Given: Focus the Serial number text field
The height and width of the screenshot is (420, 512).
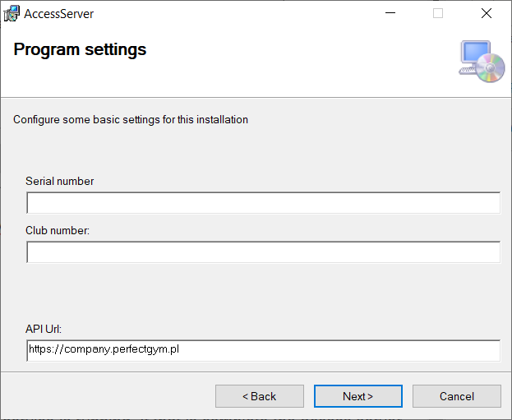Looking at the screenshot, I should tap(263, 203).
